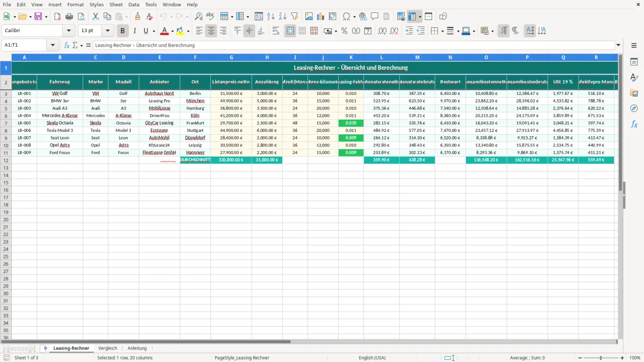Toggle Italic formatting
The width and height of the screenshot is (644, 362).
135,31
